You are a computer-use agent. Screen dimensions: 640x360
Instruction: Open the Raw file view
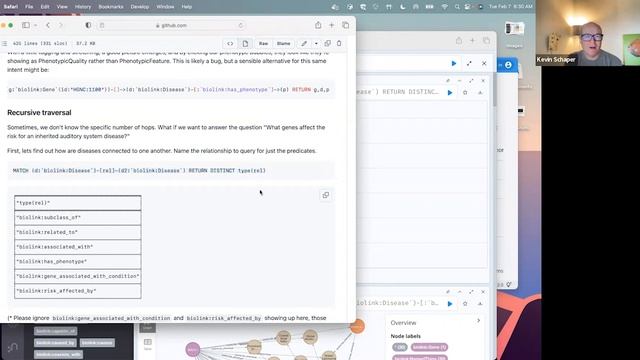coord(263,43)
